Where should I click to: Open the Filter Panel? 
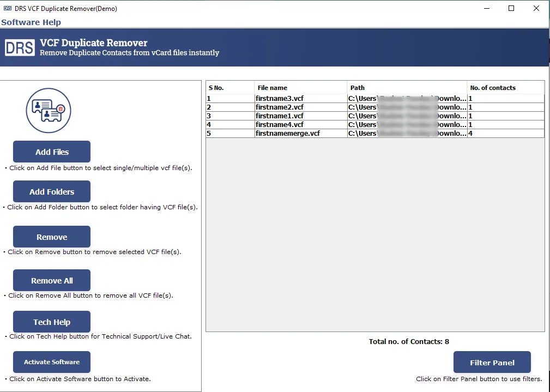pyautogui.click(x=492, y=361)
